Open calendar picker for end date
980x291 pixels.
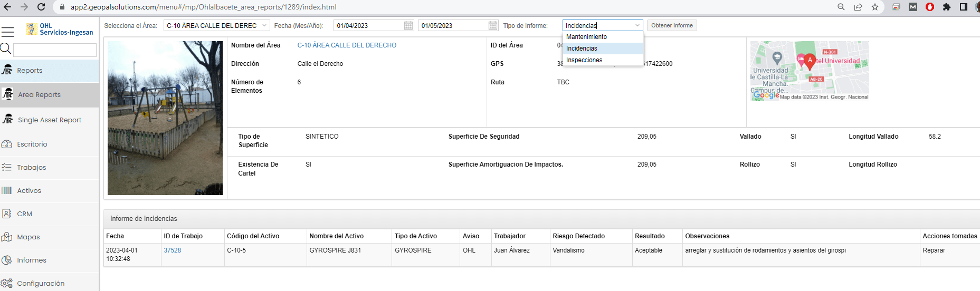click(493, 25)
